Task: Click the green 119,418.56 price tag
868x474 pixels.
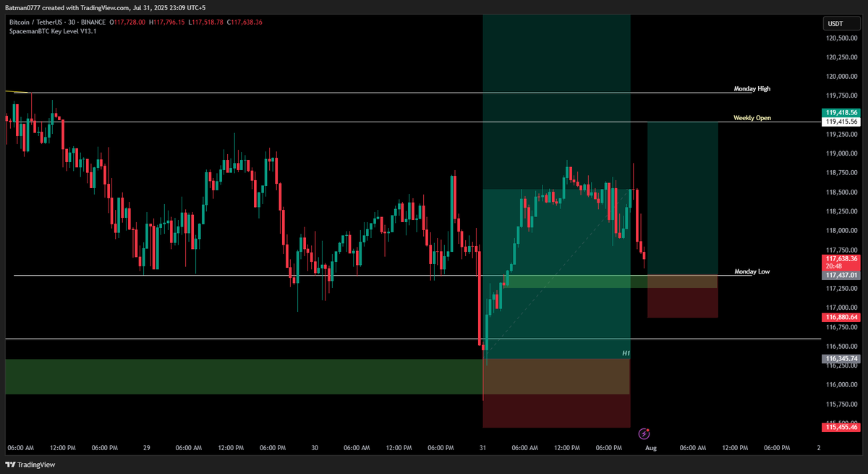Action: (x=841, y=113)
